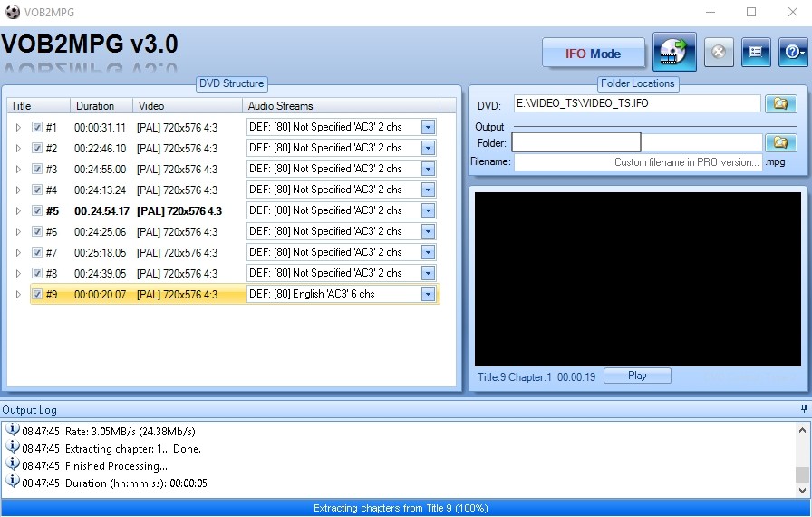Sort by Duration column header

[101, 106]
